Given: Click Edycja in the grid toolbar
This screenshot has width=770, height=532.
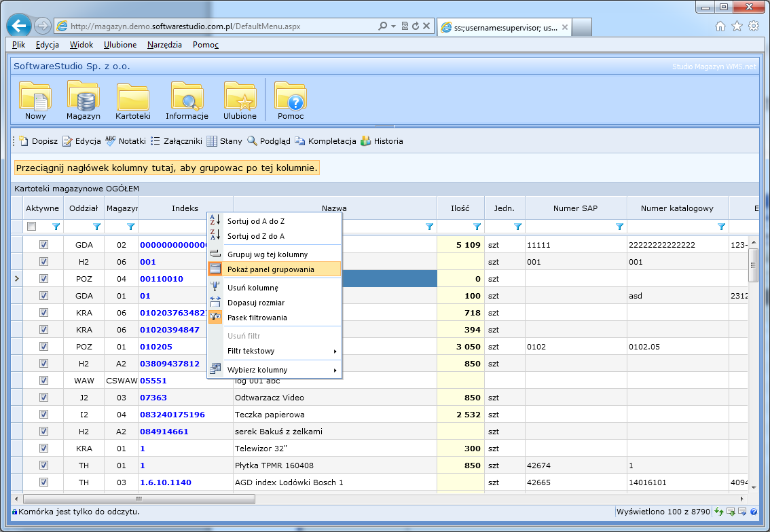Looking at the screenshot, I should (81, 141).
